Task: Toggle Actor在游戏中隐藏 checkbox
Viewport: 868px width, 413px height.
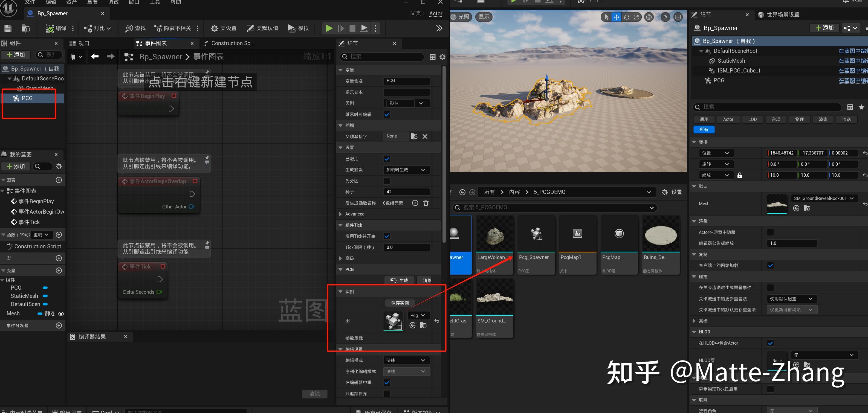Action: tap(770, 232)
